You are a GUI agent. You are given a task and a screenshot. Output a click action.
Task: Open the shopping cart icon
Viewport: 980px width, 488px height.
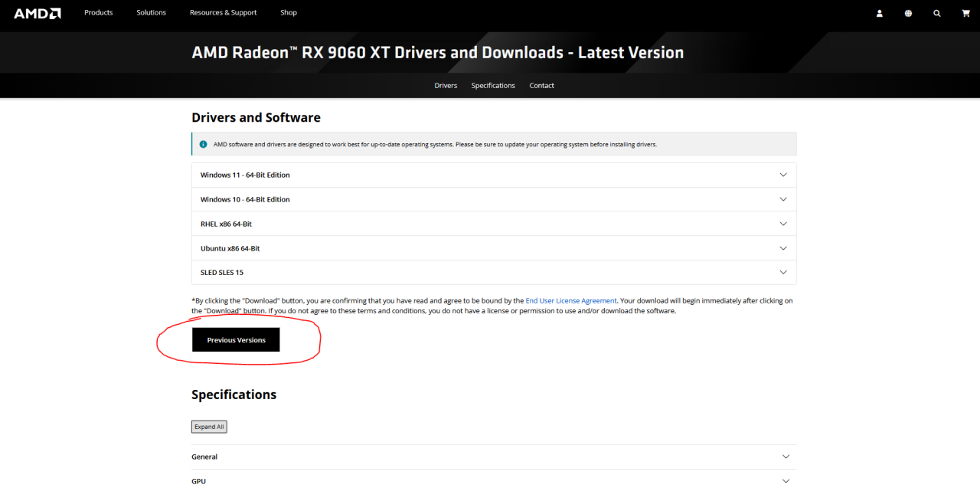pos(965,13)
